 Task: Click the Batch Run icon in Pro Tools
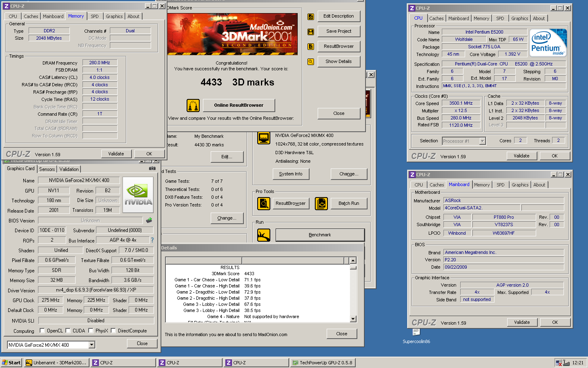[x=321, y=203]
